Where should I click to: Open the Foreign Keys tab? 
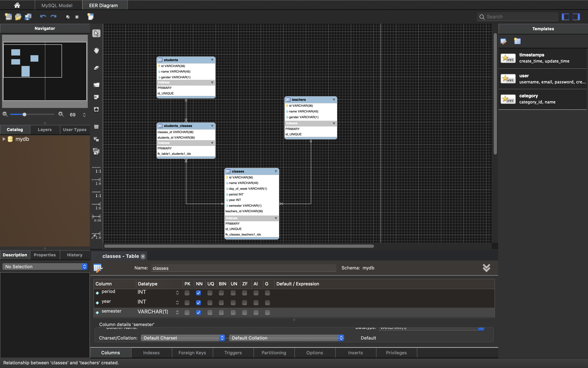coord(192,353)
